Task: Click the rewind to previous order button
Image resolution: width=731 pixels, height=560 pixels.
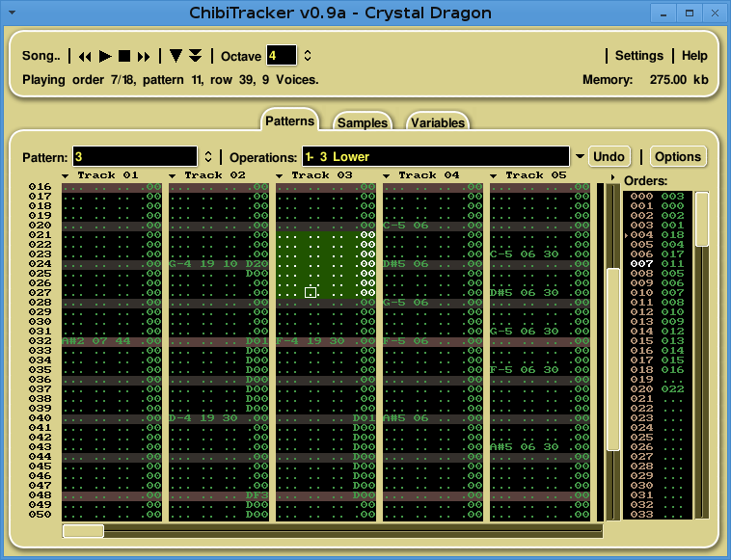Action: 85,56
